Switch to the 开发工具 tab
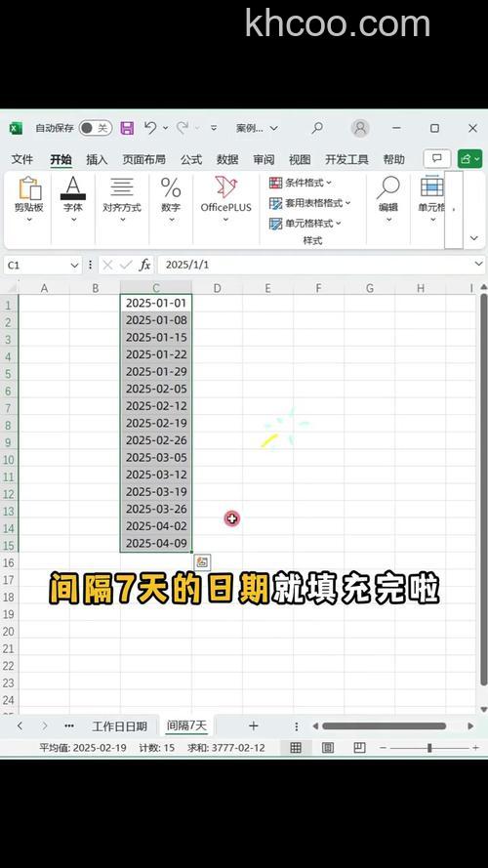This screenshot has height=868, width=488. click(346, 159)
